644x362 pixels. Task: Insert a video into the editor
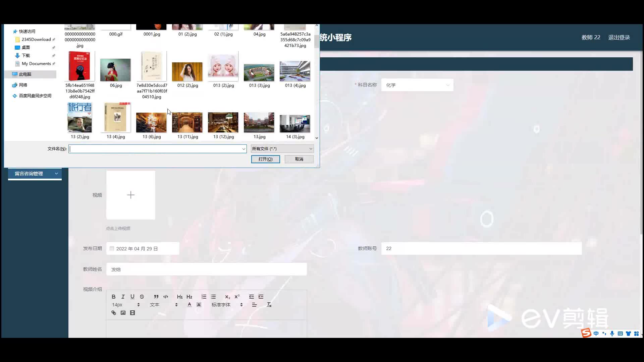[132, 313]
